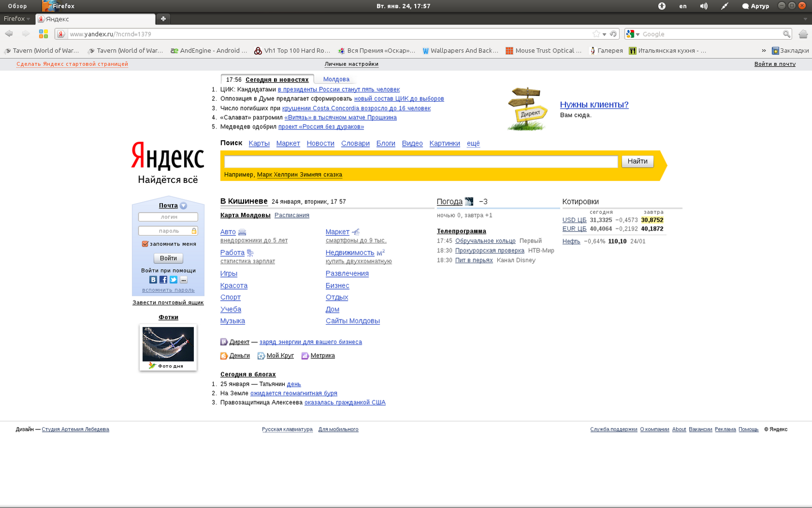Click the Обзор activities button

tap(17, 6)
